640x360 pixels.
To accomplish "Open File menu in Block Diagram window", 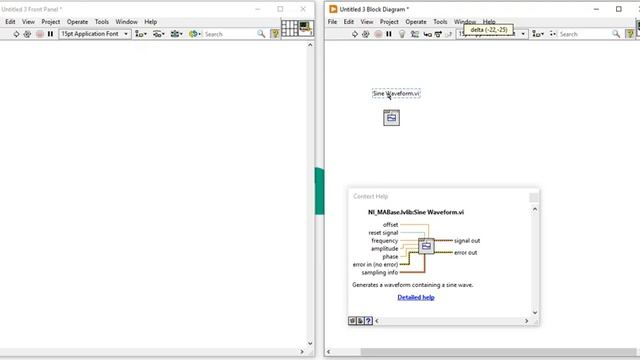I will pos(332,22).
